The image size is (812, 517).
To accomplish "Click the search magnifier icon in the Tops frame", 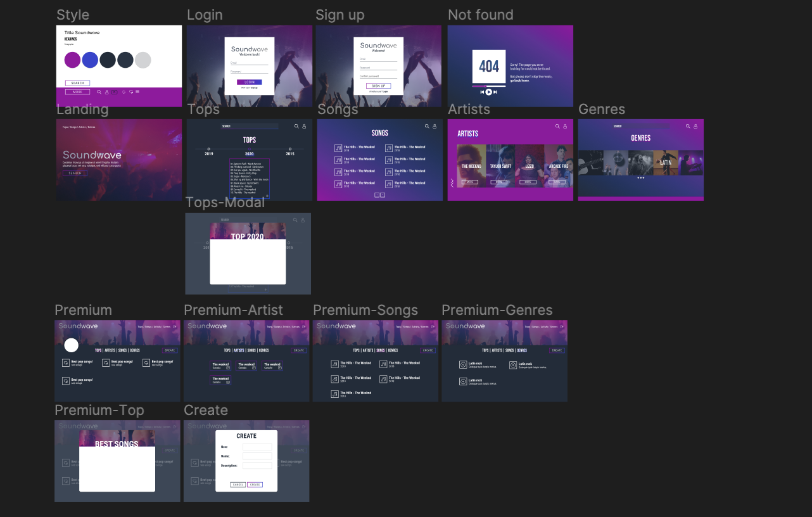I will click(296, 127).
